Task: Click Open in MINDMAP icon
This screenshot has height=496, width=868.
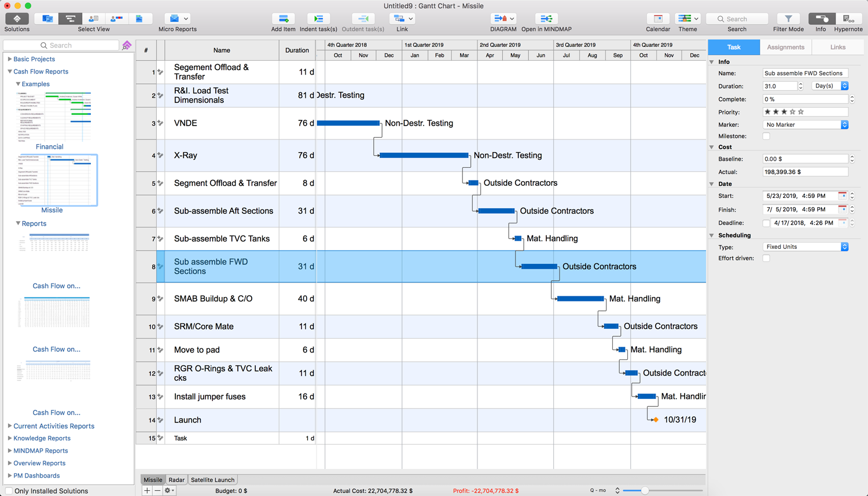Action: [x=546, y=19]
